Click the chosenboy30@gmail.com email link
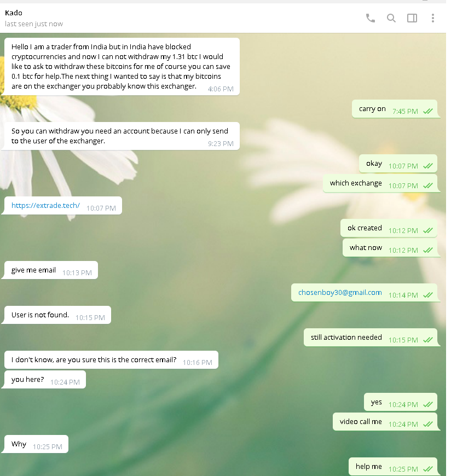 [340, 292]
